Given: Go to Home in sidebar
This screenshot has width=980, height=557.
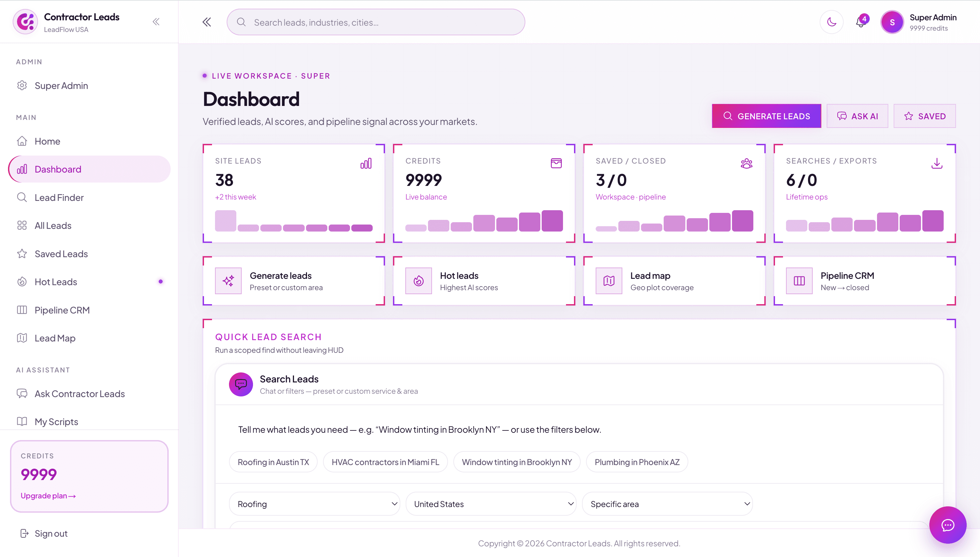Looking at the screenshot, I should click(x=89, y=141).
